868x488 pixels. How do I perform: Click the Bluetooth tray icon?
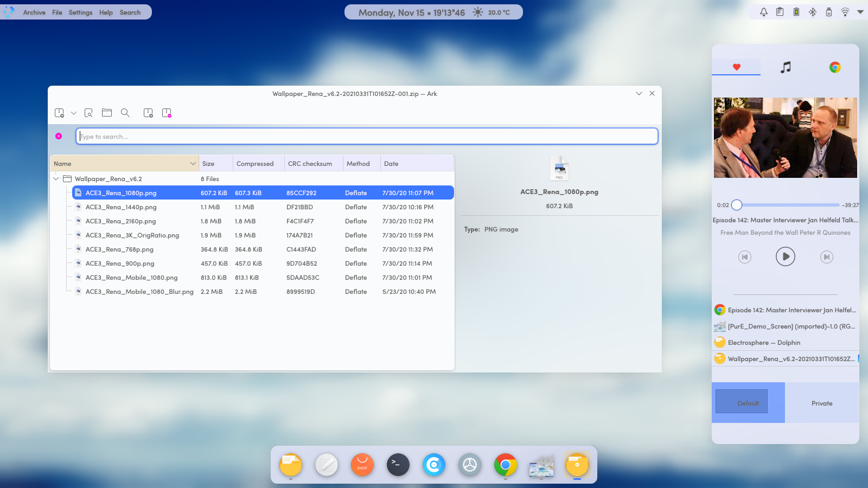(813, 12)
